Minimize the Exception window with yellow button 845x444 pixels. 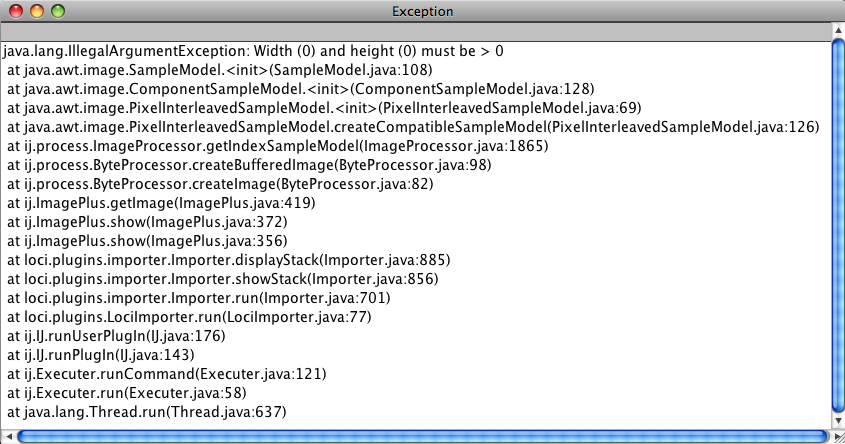pos(37,12)
